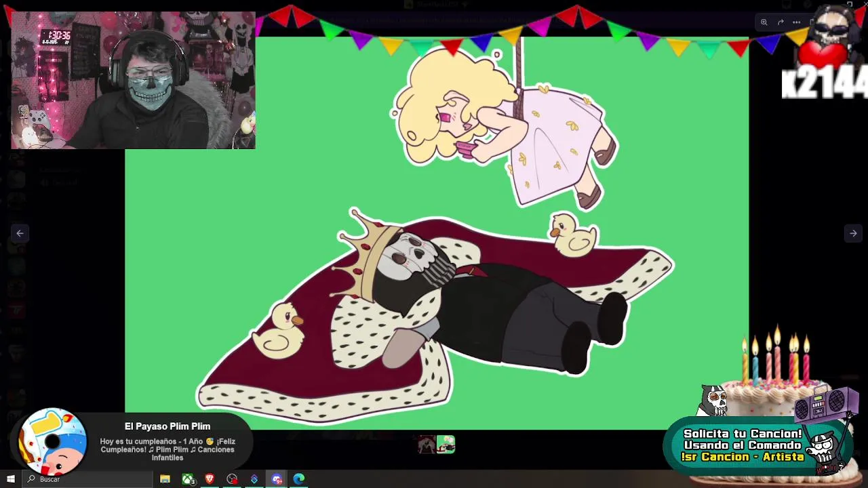Image resolution: width=868 pixels, height=488 pixels.
Task: Click the Buscar search box in taskbar
Action: pos(87,479)
